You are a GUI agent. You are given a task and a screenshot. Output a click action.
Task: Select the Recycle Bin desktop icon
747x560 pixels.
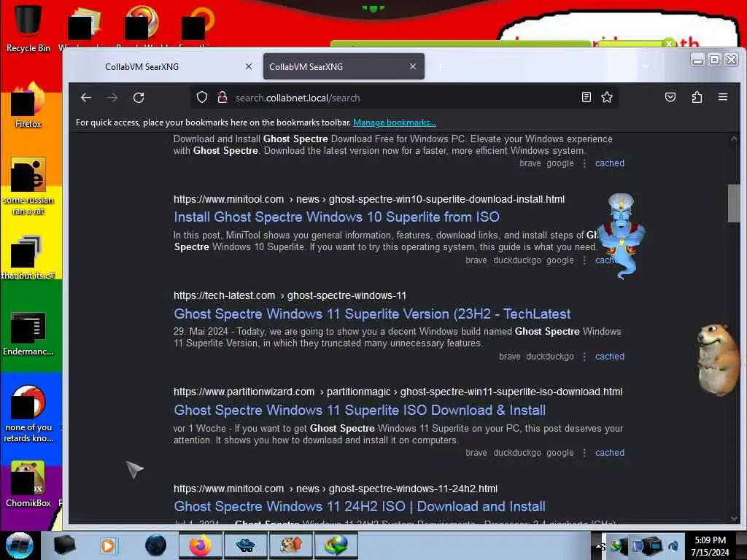28,28
